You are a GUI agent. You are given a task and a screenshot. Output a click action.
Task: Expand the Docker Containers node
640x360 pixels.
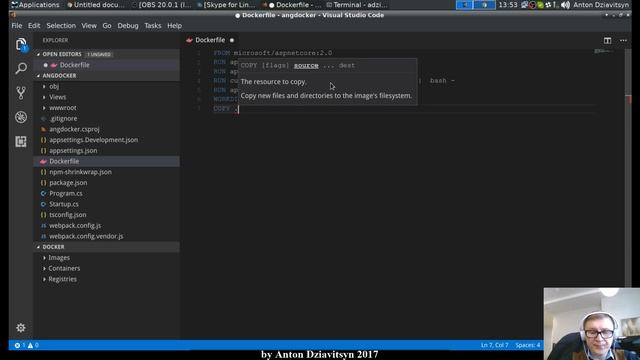[x=44, y=269]
